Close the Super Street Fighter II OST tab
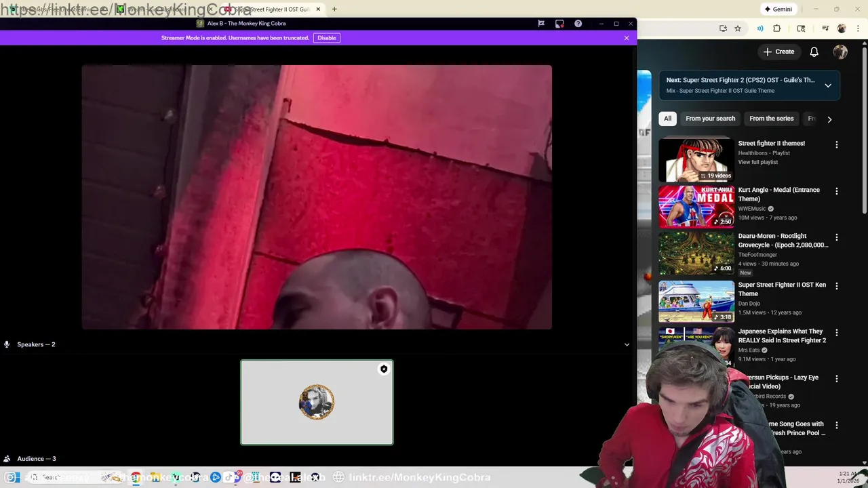The width and height of the screenshot is (868, 488). (317, 9)
